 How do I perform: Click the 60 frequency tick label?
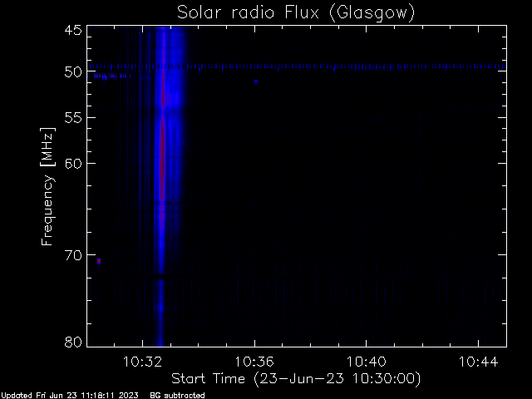73,164
